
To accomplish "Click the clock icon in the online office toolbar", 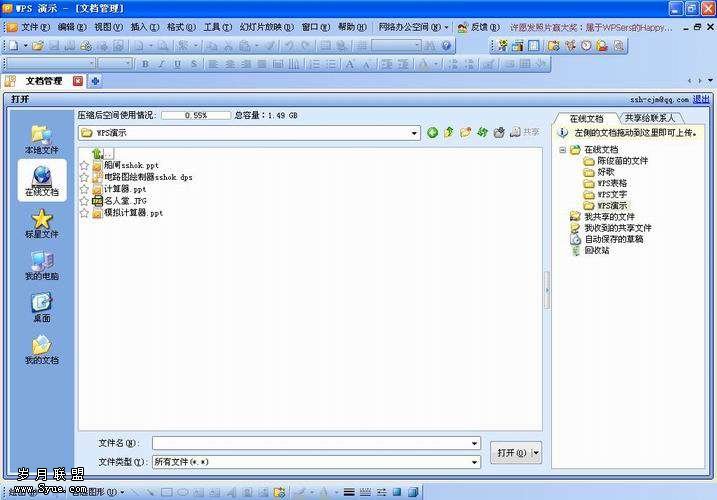I will pos(586,46).
